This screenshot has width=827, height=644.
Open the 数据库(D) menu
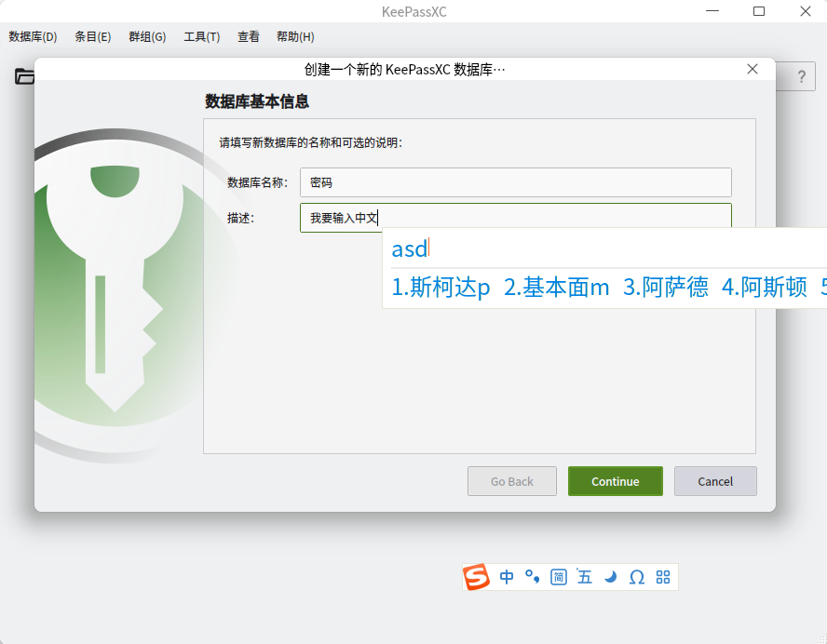33,37
